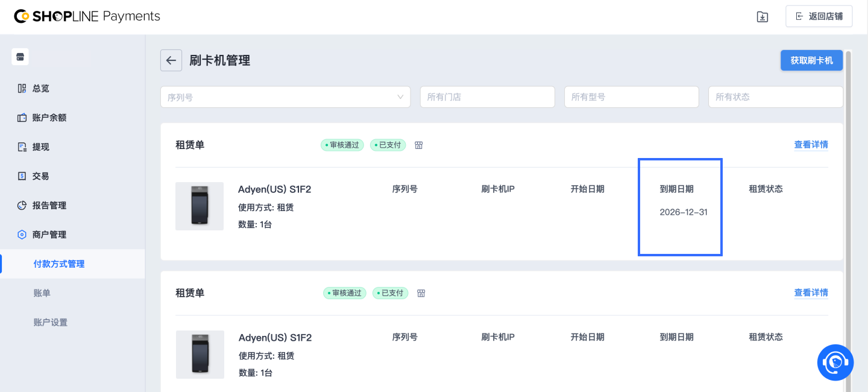Collapse the 商户管理 sidebar section
The image size is (868, 392).
click(x=49, y=235)
